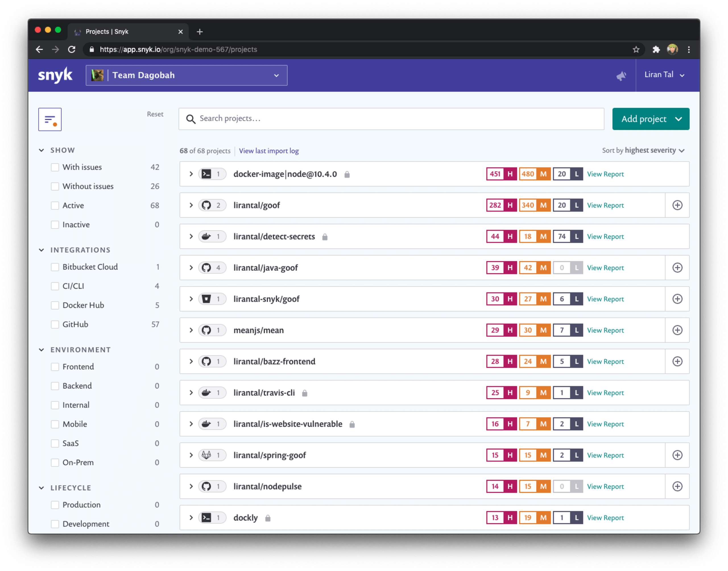Open the Team Dagobah organization dropdown
The width and height of the screenshot is (728, 571).
click(x=186, y=75)
